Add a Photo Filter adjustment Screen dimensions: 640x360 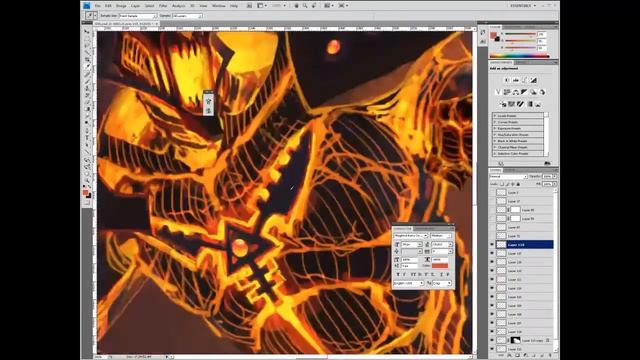point(533,92)
